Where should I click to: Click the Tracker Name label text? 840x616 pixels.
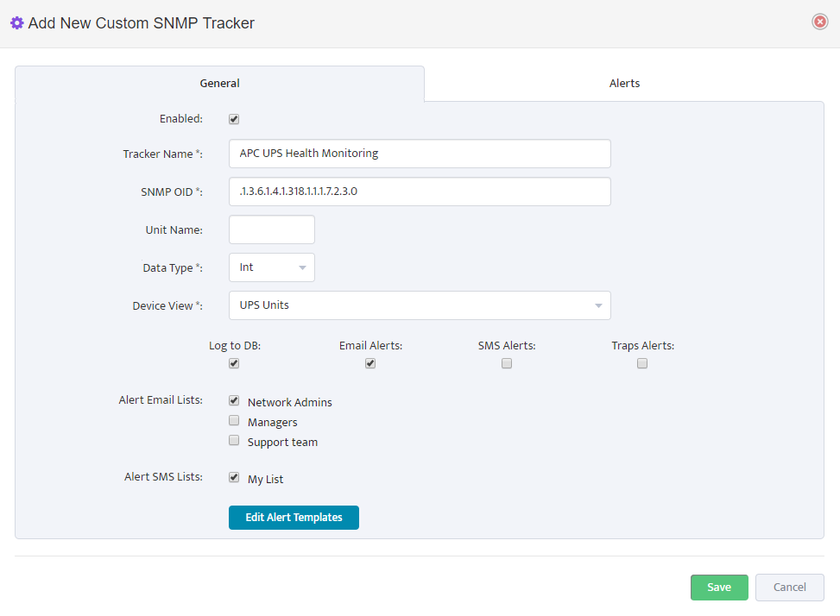(163, 154)
